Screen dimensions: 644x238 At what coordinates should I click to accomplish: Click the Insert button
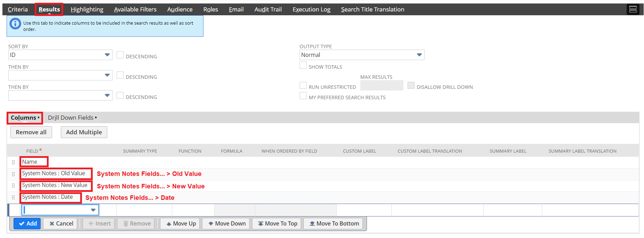pos(99,223)
